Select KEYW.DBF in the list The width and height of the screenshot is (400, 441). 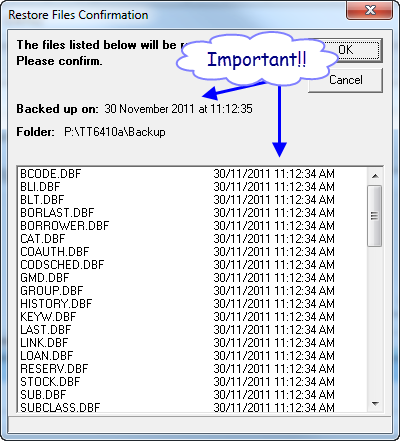(x=193, y=317)
